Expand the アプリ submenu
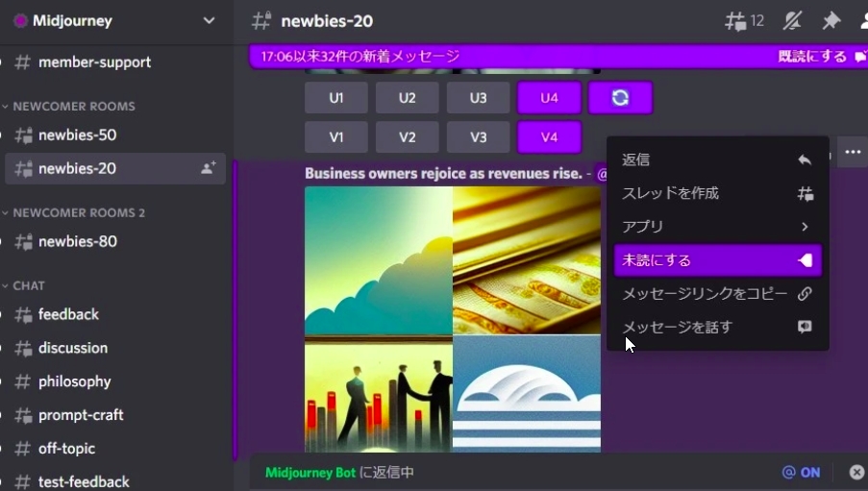 click(717, 227)
